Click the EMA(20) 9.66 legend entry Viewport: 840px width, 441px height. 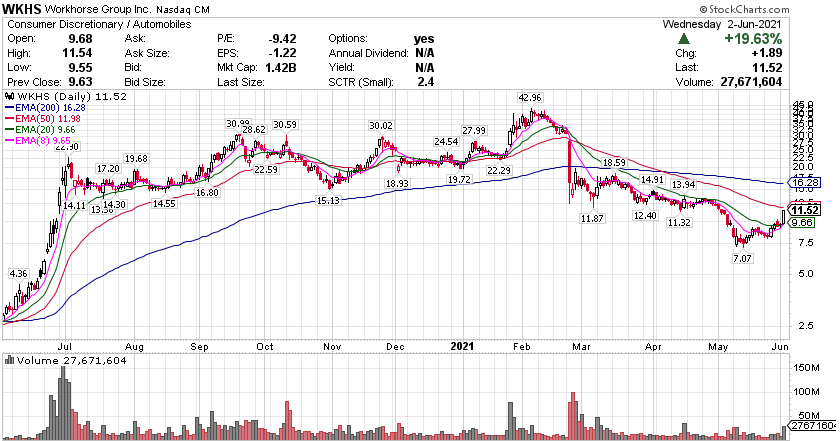tap(40, 130)
